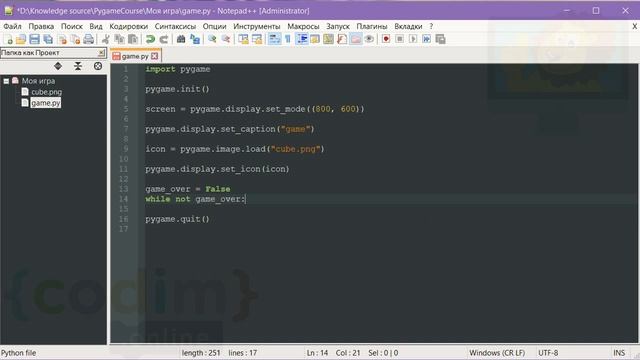Click Python file in status bar
This screenshot has width=640, height=360.
(18, 353)
